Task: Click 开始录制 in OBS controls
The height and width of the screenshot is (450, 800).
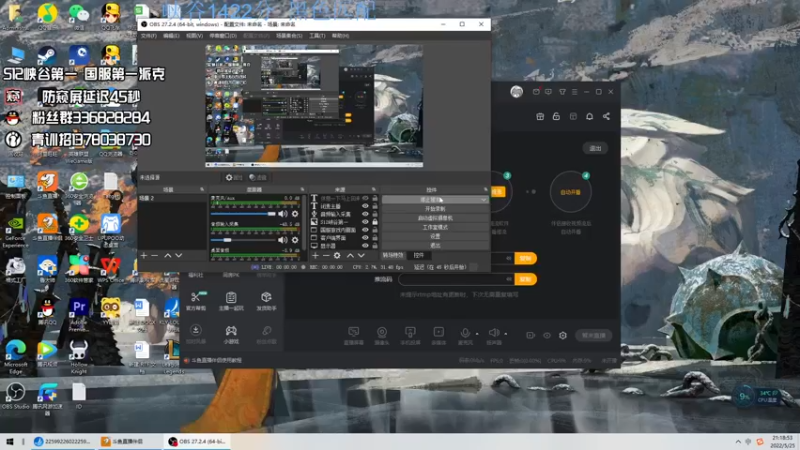Action: [435, 209]
